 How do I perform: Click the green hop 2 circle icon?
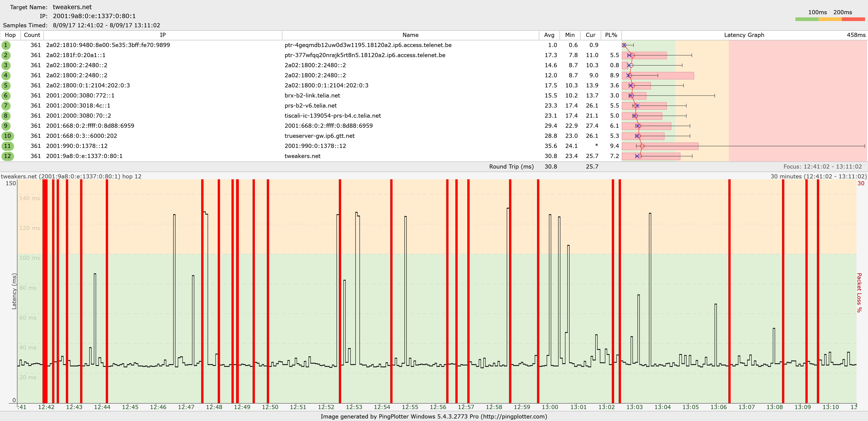[x=6, y=55]
